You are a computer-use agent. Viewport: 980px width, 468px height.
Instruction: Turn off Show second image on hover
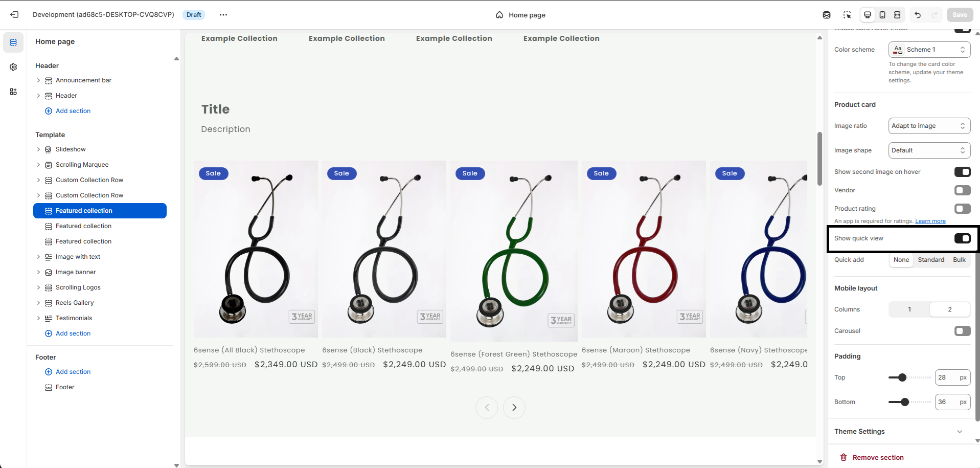962,172
